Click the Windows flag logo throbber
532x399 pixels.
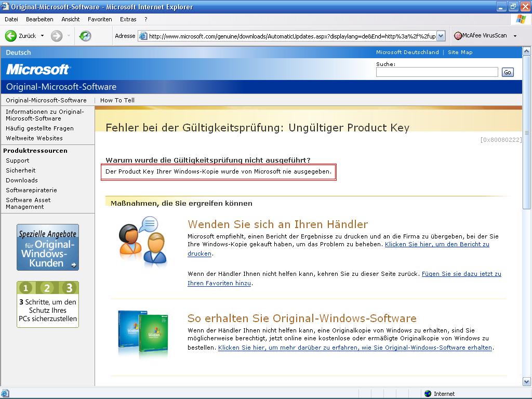click(521, 19)
